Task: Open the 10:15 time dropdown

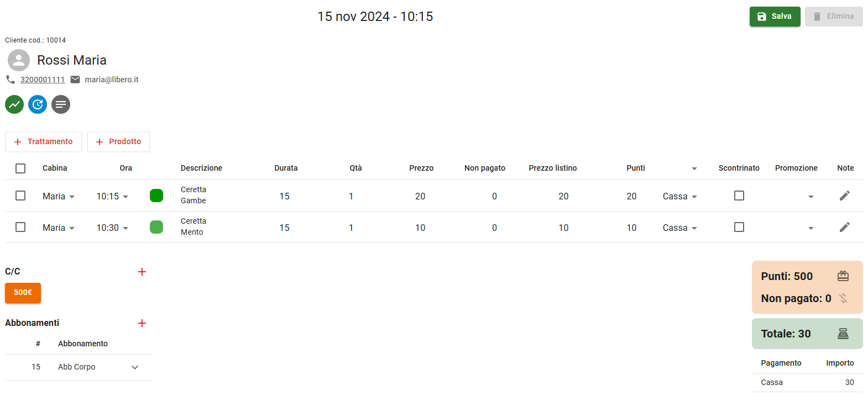Action: click(112, 196)
